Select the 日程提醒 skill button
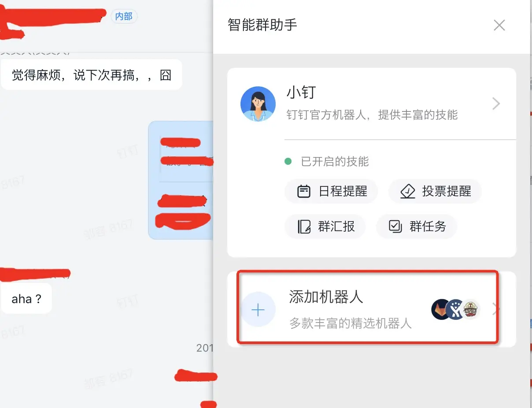Image resolution: width=532 pixels, height=408 pixels. [x=331, y=192]
